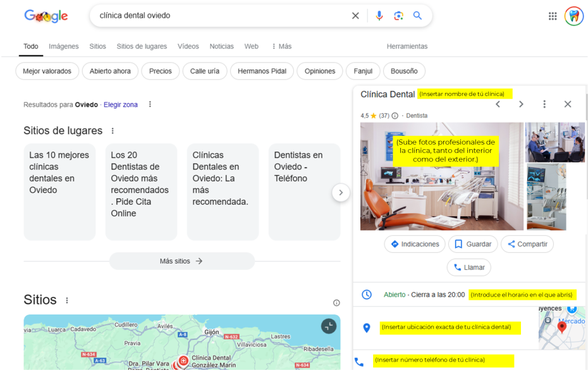Open three-dot menu in clinic panel
The height and width of the screenshot is (392, 588).
tap(544, 104)
